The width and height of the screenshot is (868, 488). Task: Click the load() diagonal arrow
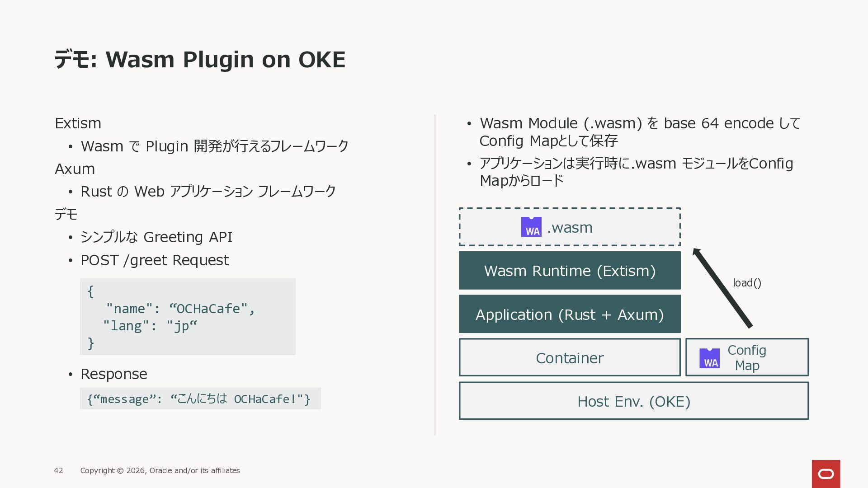click(722, 288)
